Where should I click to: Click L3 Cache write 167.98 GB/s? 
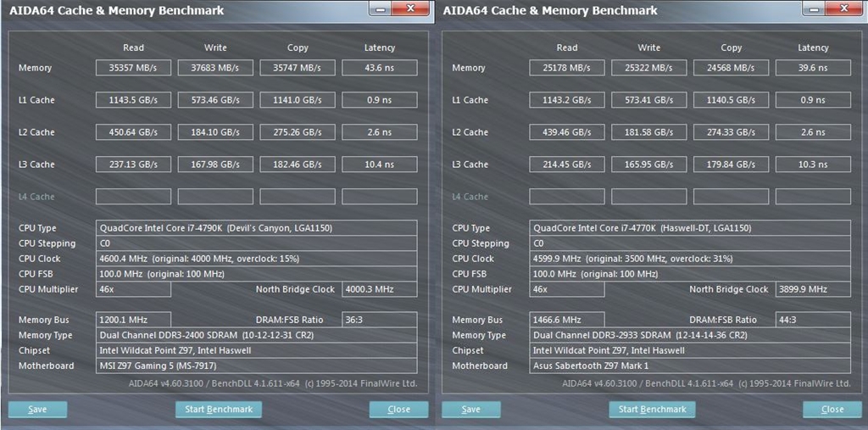coord(215,164)
